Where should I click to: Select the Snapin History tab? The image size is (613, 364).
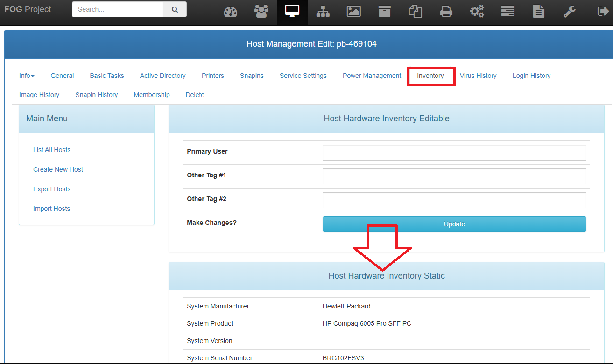(x=96, y=95)
